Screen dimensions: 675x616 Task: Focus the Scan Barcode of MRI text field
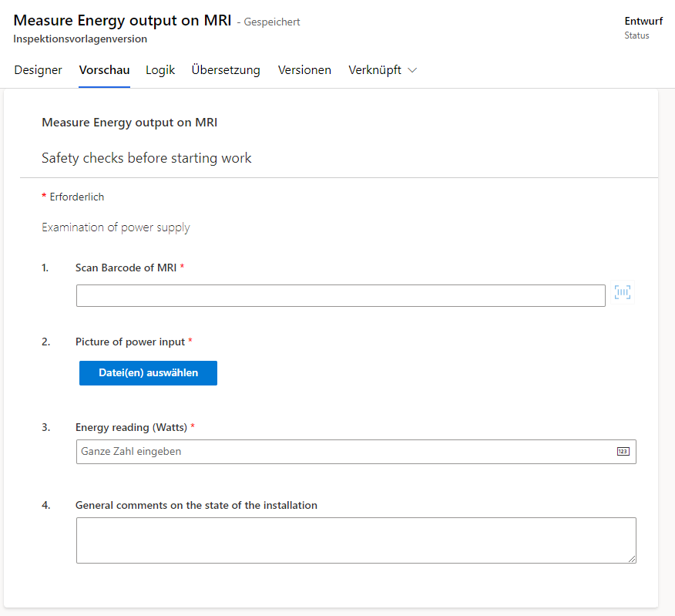341,296
